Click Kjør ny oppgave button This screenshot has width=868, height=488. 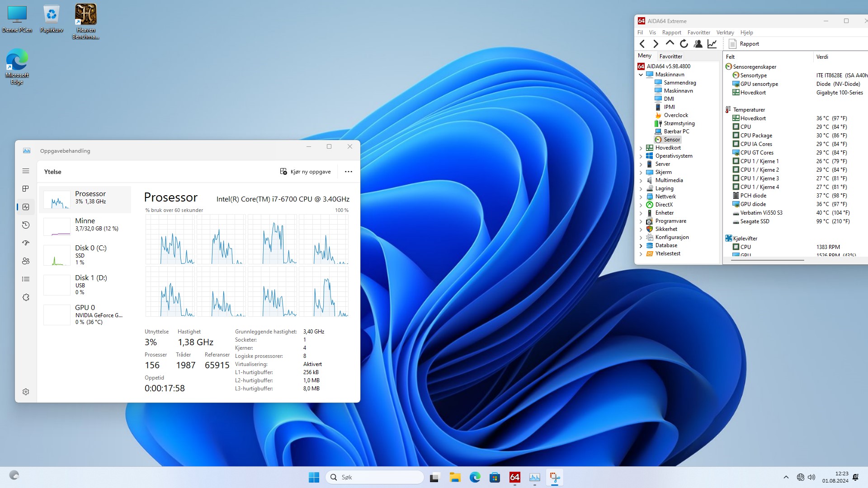point(306,172)
